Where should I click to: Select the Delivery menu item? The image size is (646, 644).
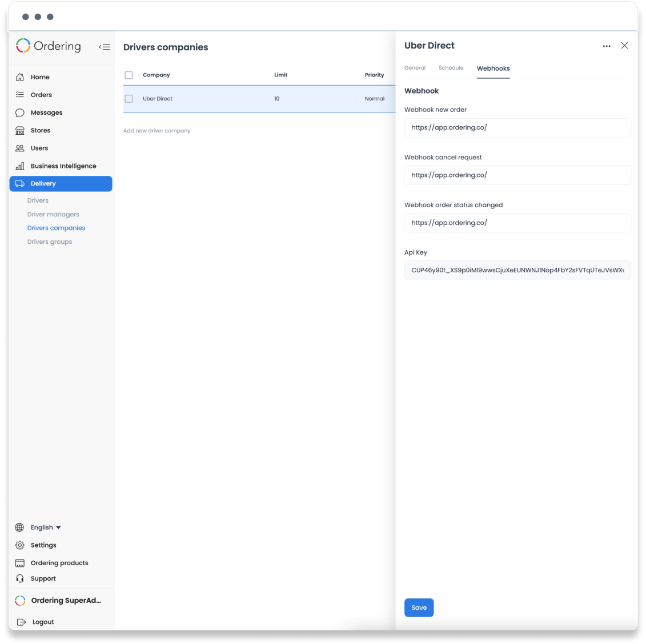point(61,184)
